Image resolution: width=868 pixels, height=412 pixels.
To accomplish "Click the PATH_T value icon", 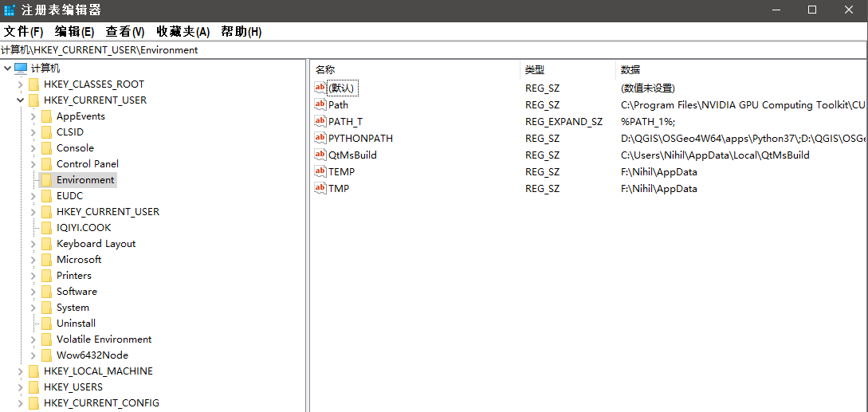I will 320,121.
